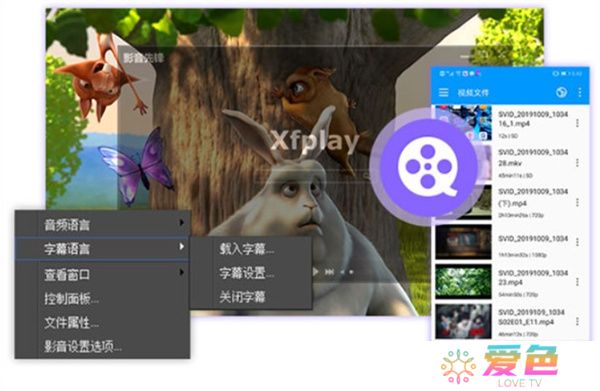Open the thumbnail of the 16_1.mp4 video

click(x=463, y=123)
